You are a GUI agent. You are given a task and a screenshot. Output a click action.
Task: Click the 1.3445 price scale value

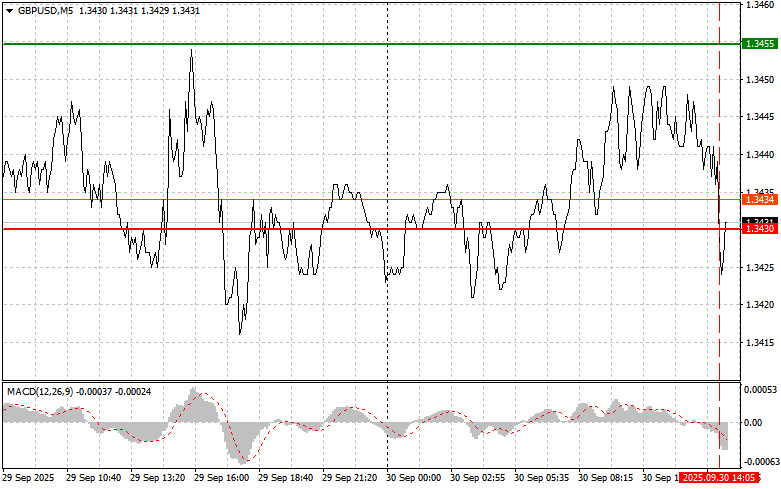click(760, 117)
